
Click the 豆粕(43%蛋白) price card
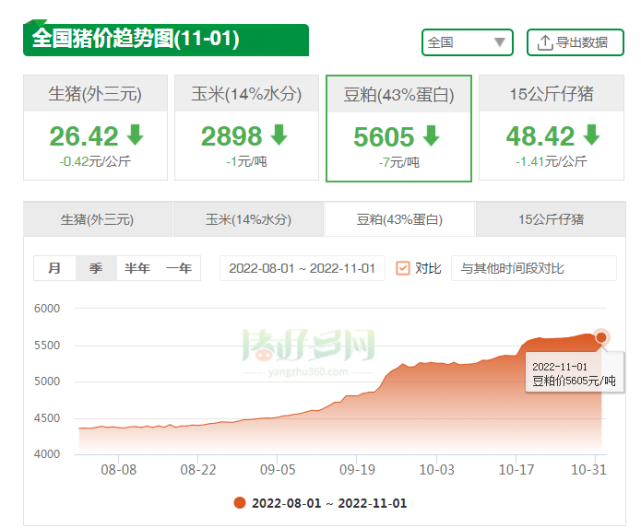399,127
